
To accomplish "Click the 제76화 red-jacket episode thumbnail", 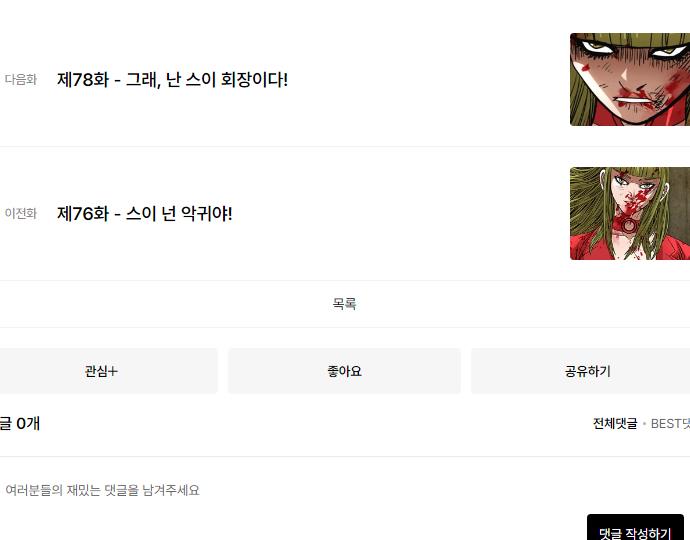I will click(x=630, y=213).
